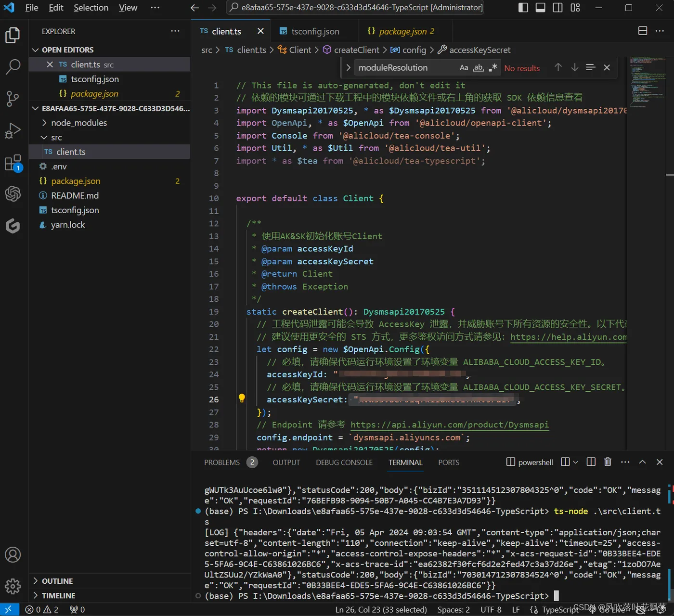The width and height of the screenshot is (674, 616).
Task: Open terminal panel more actions
Action: click(x=625, y=462)
